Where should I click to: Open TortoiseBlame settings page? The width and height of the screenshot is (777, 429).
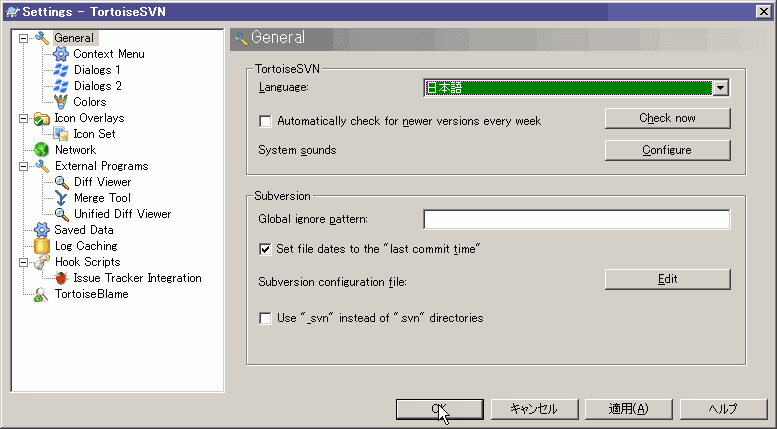[92, 294]
